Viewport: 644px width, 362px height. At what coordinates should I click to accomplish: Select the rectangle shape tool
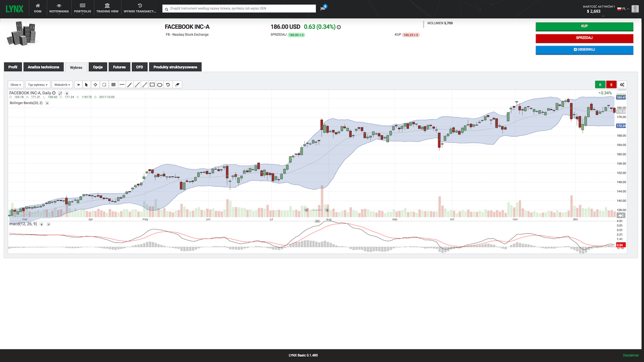[x=152, y=85]
